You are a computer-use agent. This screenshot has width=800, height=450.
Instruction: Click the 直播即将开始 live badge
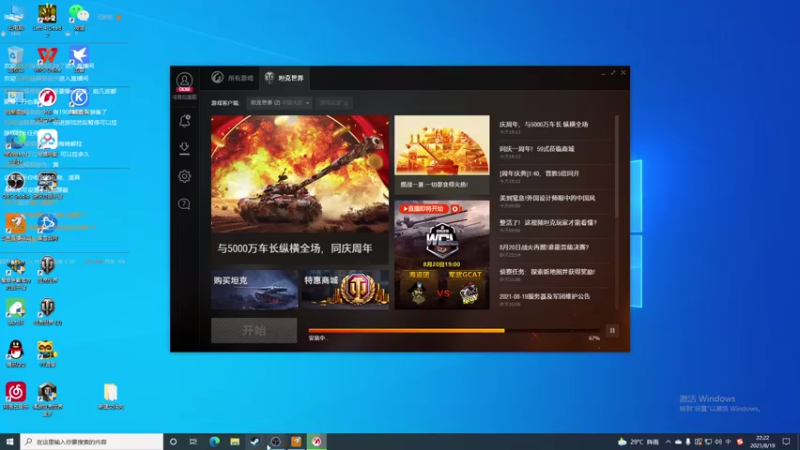coord(423,209)
